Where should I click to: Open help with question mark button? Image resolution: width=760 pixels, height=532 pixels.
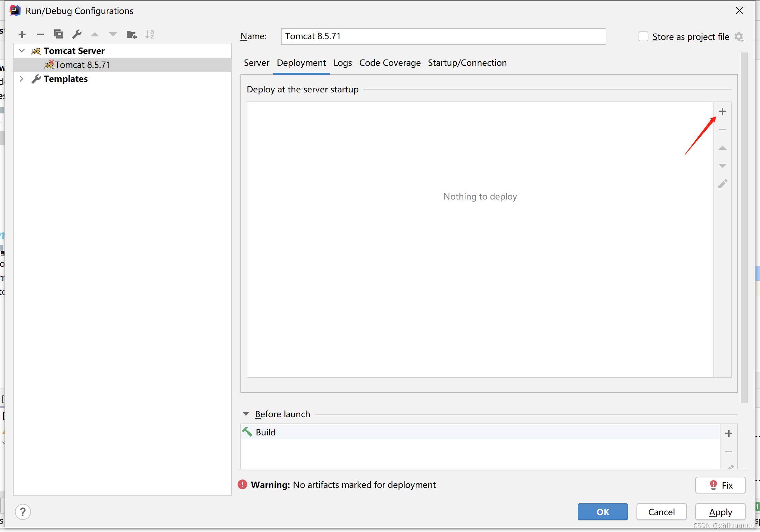[23, 512]
